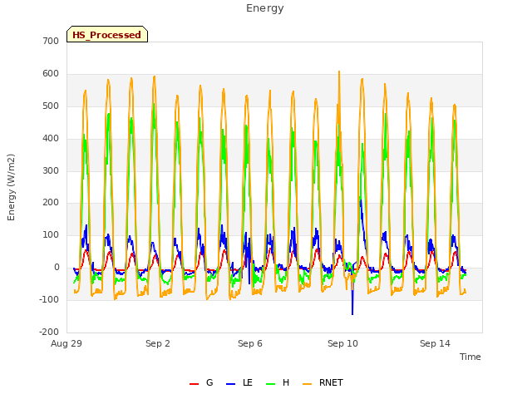Click the HS_Processed label box
Image resolution: width=532 pixels, height=399 pixels.
pyautogui.click(x=107, y=34)
